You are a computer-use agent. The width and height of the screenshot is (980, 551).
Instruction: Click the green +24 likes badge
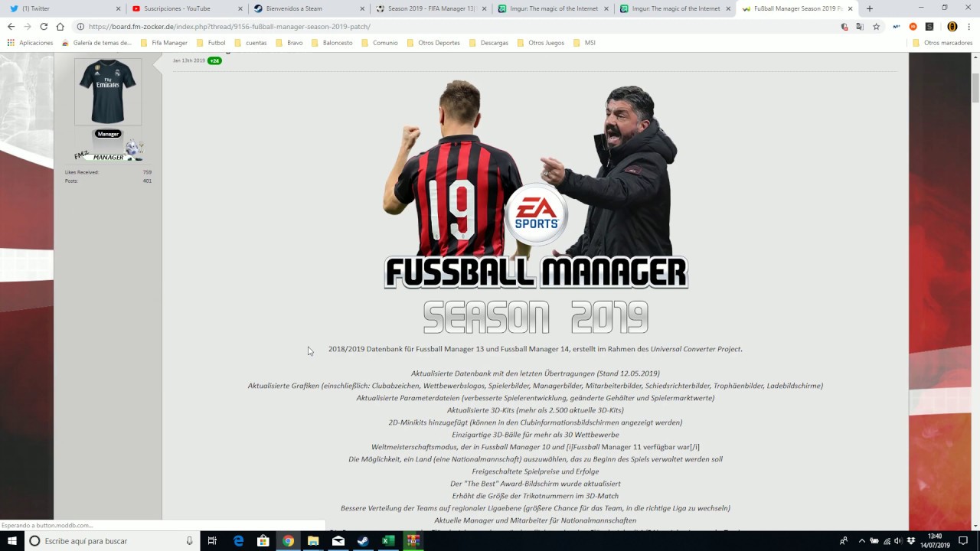tap(214, 60)
